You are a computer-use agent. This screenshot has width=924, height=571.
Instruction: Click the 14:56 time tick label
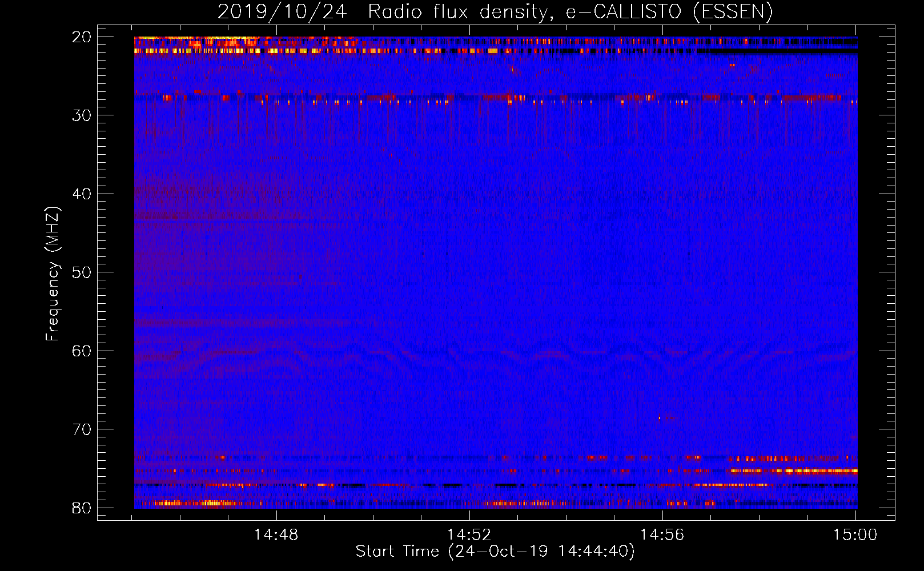pyautogui.click(x=662, y=535)
